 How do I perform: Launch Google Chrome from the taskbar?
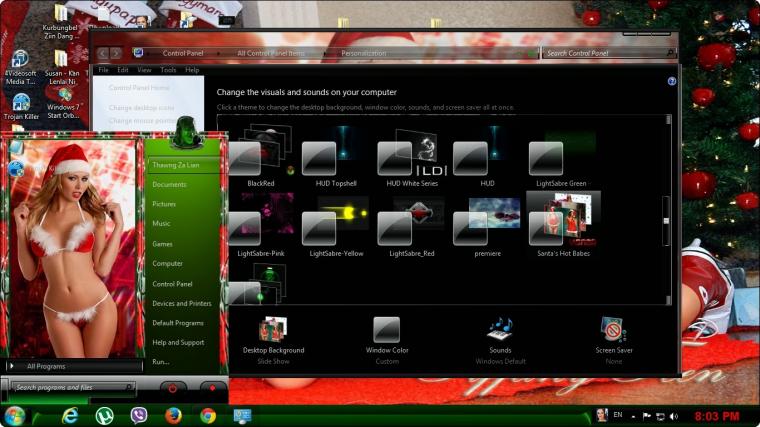(208, 416)
